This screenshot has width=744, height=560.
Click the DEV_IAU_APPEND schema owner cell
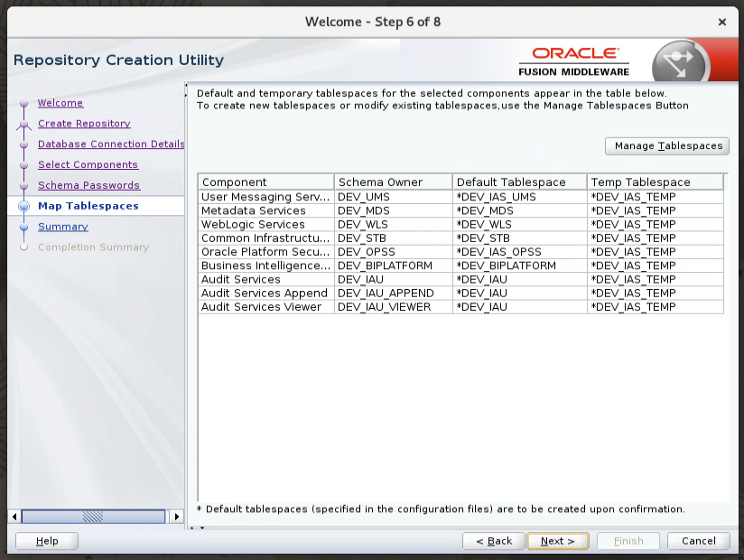point(394,294)
